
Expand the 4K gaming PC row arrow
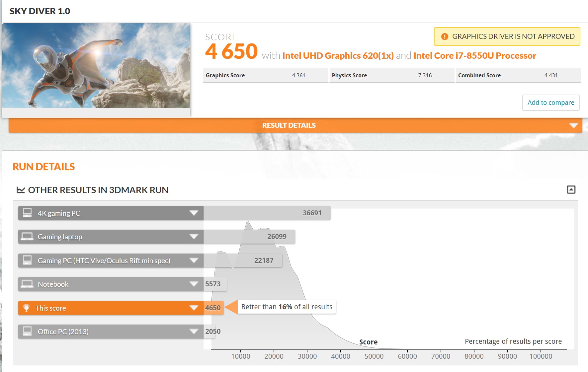tap(194, 213)
